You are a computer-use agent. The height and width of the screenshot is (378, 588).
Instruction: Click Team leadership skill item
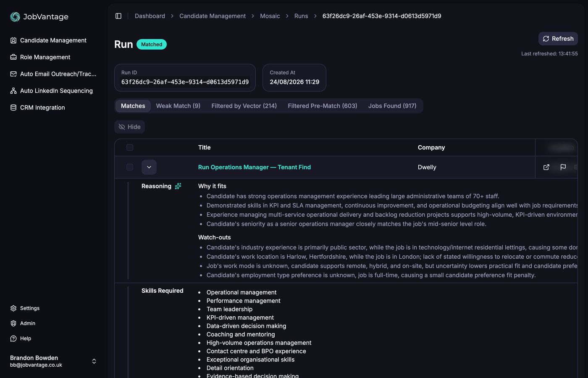230,309
